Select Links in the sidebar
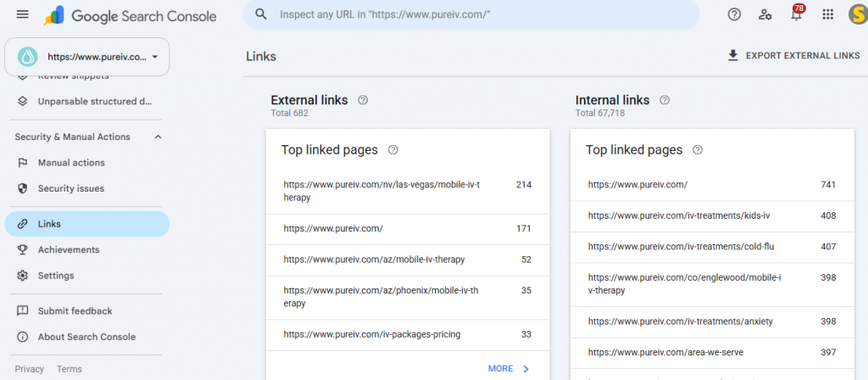The height and width of the screenshot is (380, 868). [x=87, y=224]
